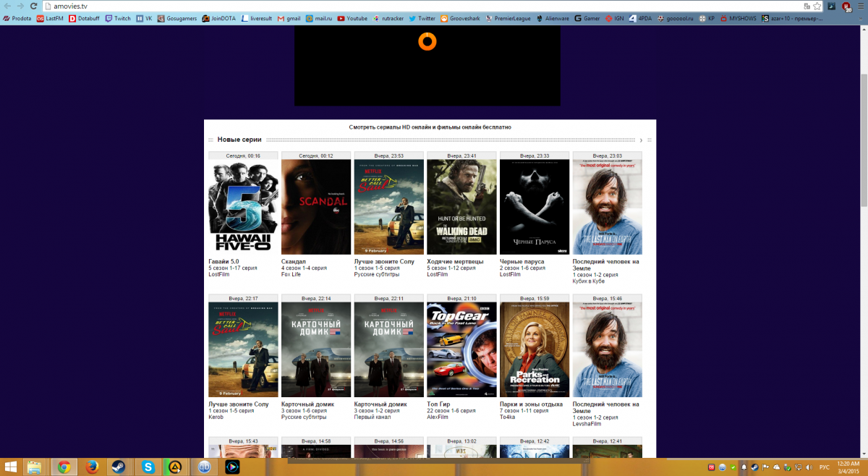868x476 pixels.
Task: Open the liveresult bookmark
Action: [x=257, y=18]
